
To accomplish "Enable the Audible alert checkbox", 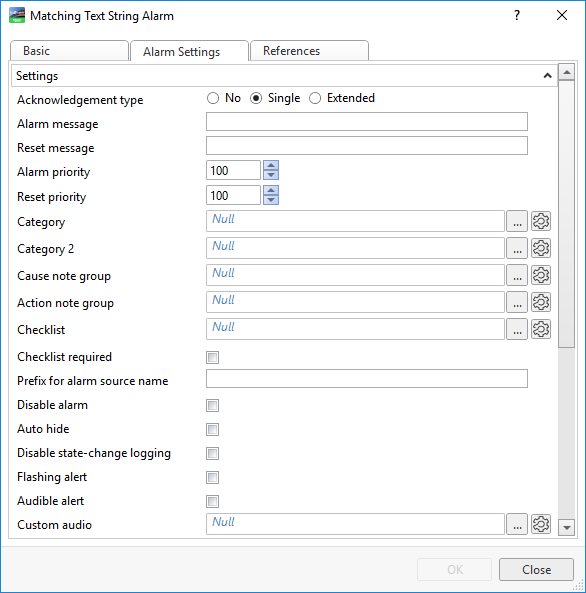I will [x=213, y=501].
